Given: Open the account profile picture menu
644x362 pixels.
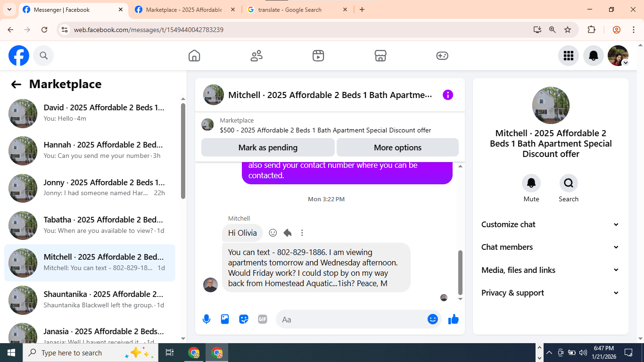Looking at the screenshot, I should (x=618, y=56).
